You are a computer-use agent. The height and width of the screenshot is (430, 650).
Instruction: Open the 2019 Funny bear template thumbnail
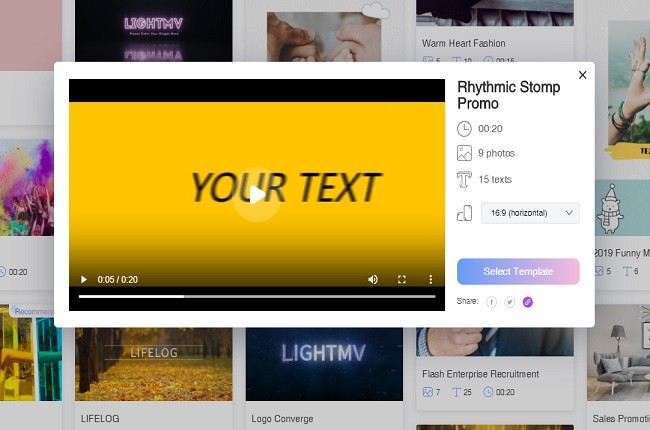[623, 208]
